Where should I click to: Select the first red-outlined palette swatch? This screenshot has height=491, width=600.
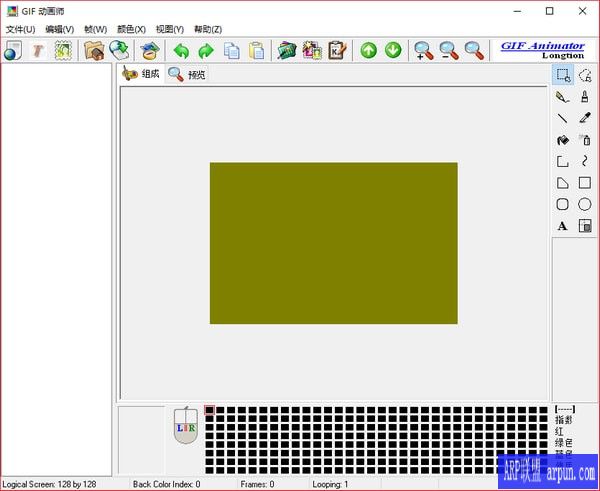click(210, 410)
